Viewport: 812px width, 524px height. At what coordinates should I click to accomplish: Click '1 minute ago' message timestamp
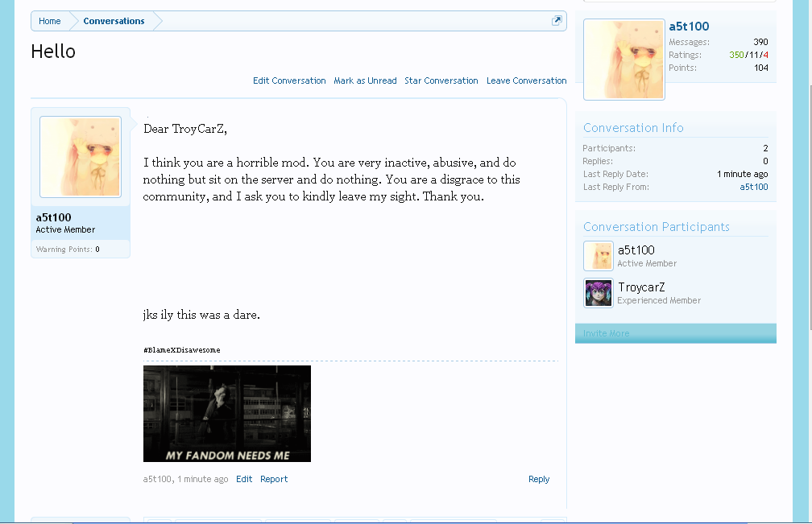pyautogui.click(x=202, y=479)
